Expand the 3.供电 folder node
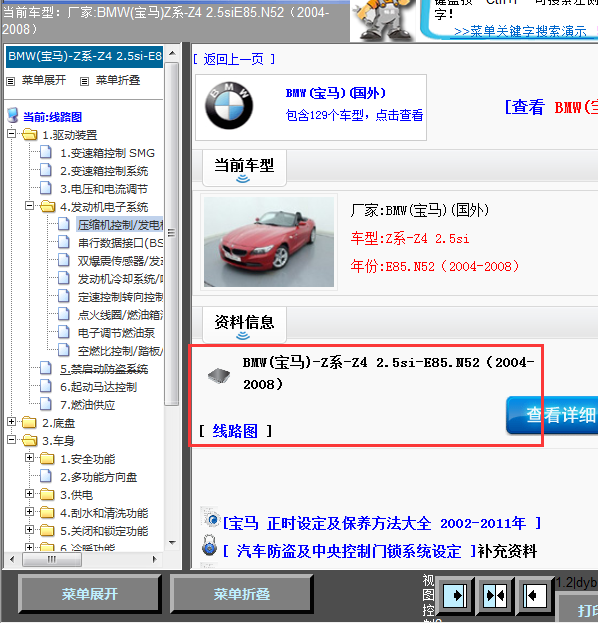Viewport: 598px width, 624px height. [29, 494]
